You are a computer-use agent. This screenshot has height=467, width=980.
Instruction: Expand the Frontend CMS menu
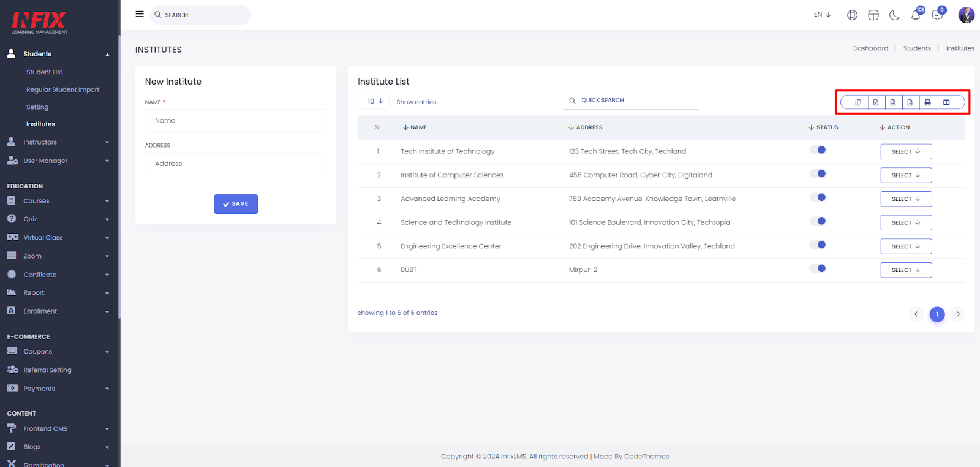pos(59,429)
